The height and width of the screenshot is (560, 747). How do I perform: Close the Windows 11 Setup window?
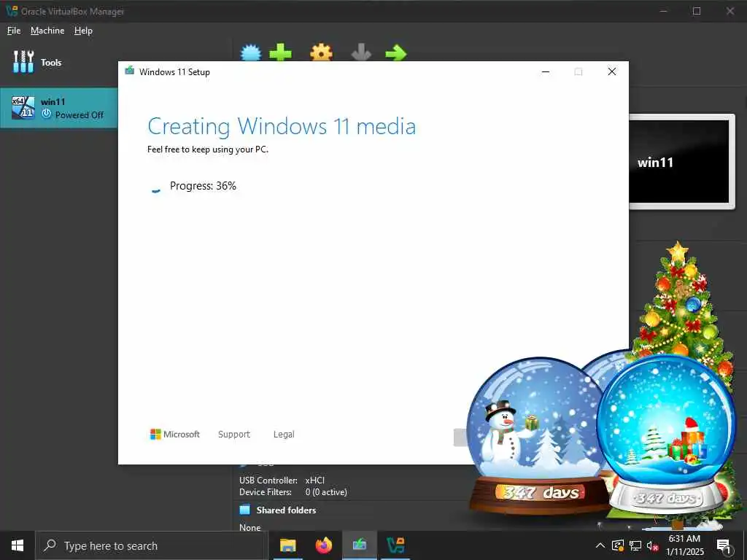612,72
